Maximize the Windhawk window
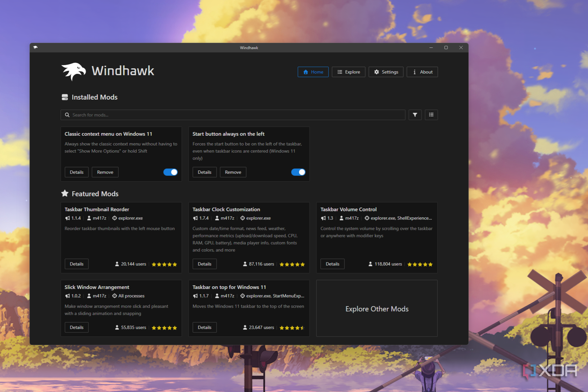This screenshot has width=588, height=392. (446, 47)
